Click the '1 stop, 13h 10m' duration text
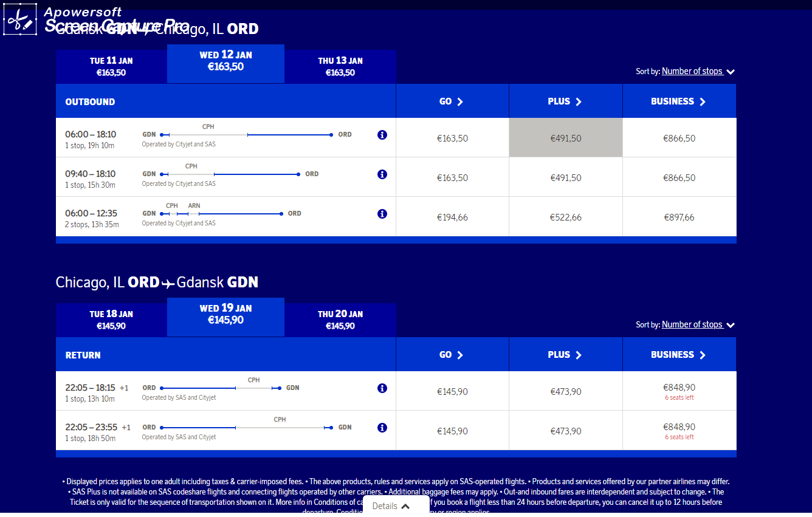Image resolution: width=812 pixels, height=517 pixels. click(x=89, y=399)
